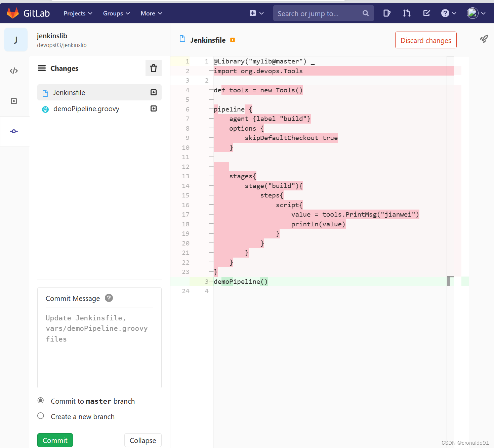Screen dimensions: 494x448
Task: Open issues icon in top navbar
Action: pyautogui.click(x=387, y=13)
